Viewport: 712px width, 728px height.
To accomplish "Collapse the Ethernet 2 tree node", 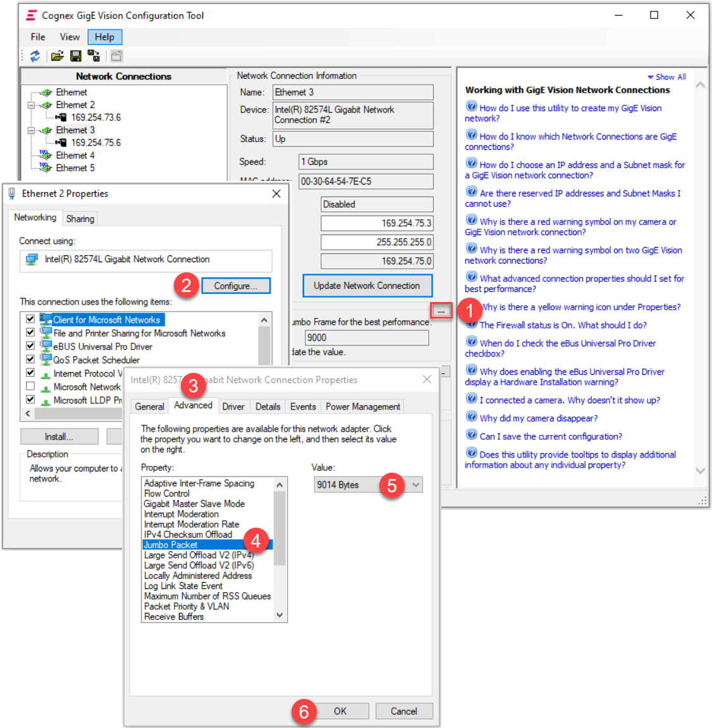I will pos(31,105).
